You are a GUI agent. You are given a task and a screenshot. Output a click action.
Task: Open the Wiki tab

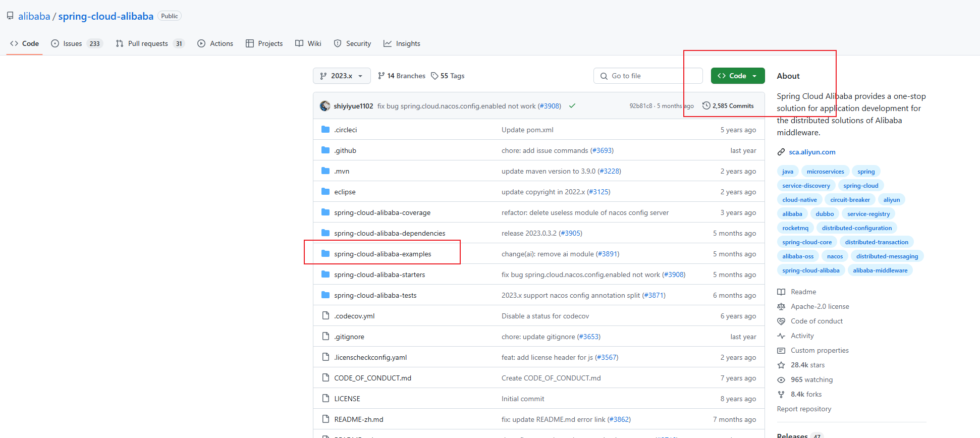[308, 43]
